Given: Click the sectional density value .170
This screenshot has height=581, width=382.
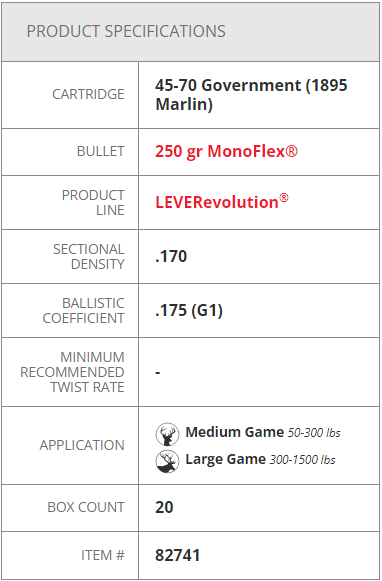Looking at the screenshot, I should point(171,256).
